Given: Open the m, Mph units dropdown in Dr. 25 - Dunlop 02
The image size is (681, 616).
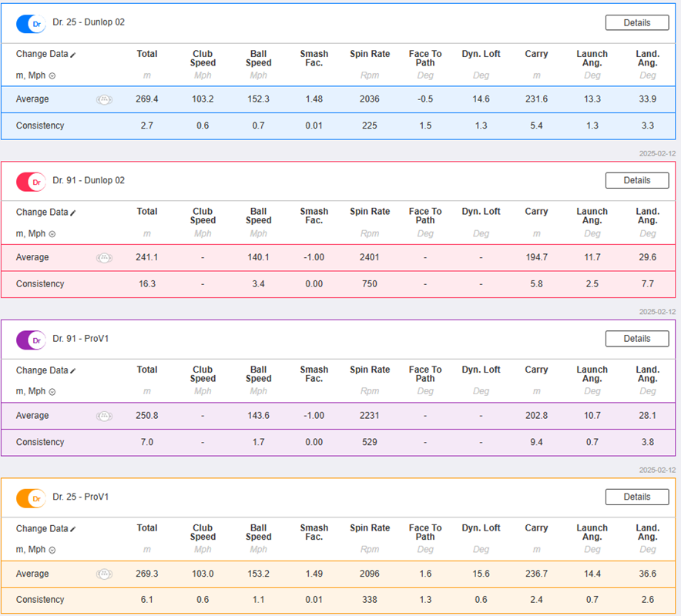Looking at the screenshot, I should click(x=35, y=75).
